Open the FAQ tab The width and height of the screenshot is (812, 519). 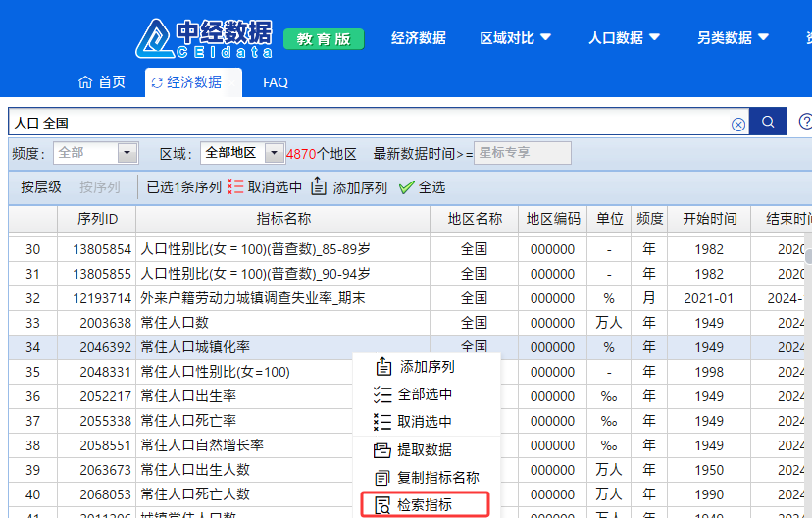click(x=276, y=82)
